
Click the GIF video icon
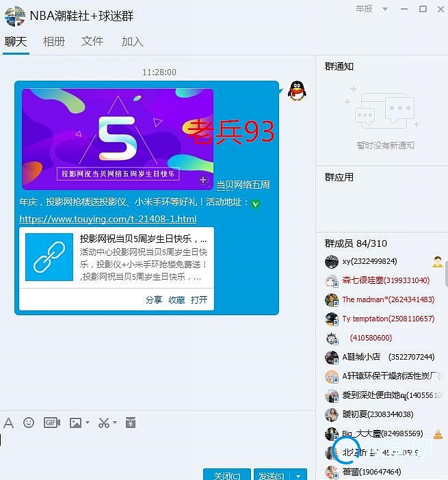pyautogui.click(x=52, y=423)
